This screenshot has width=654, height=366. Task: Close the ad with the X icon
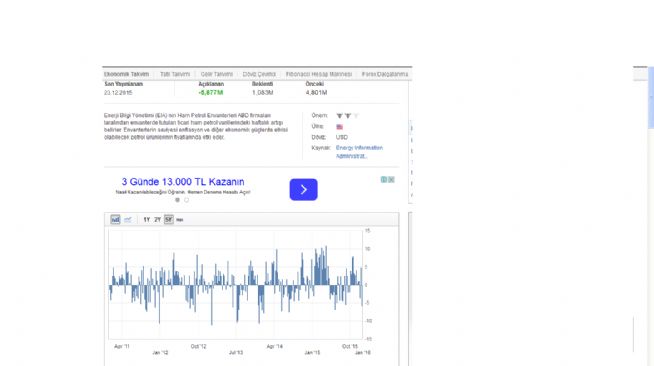click(391, 180)
